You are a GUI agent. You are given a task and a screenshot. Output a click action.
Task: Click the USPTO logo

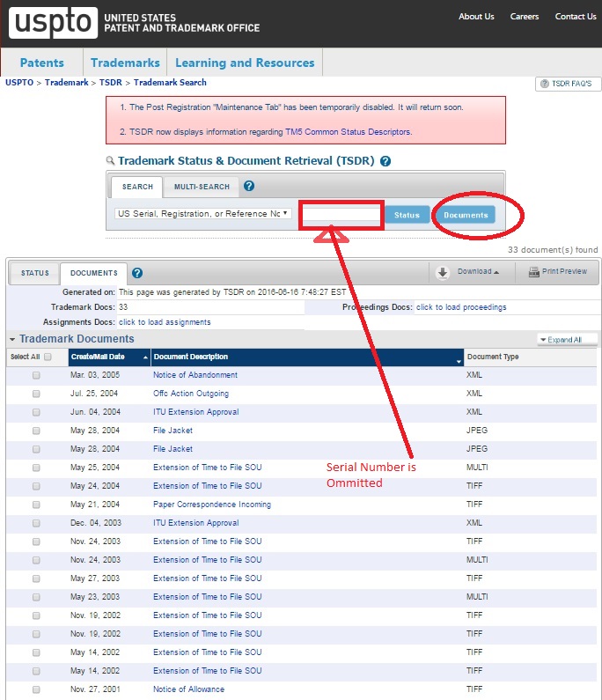tap(52, 22)
